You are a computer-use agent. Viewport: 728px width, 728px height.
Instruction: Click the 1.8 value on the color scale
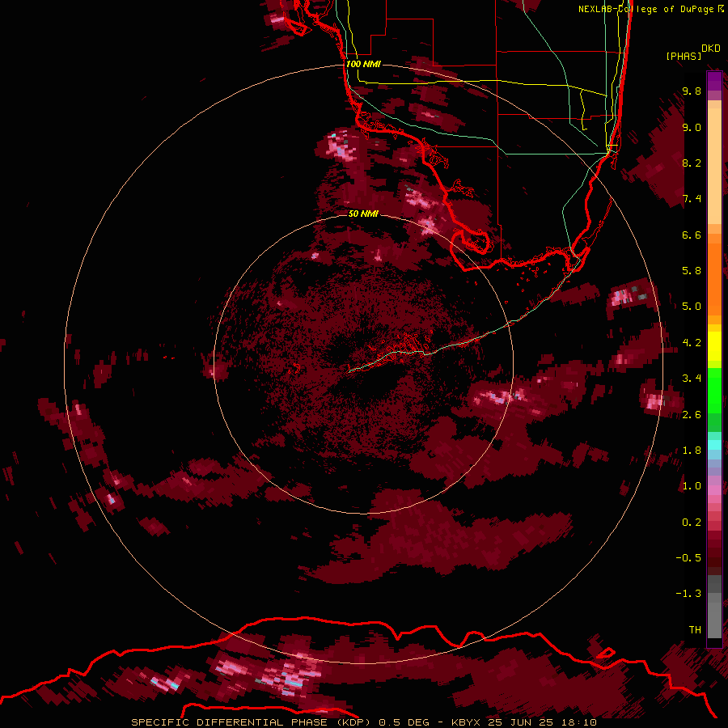(x=692, y=451)
